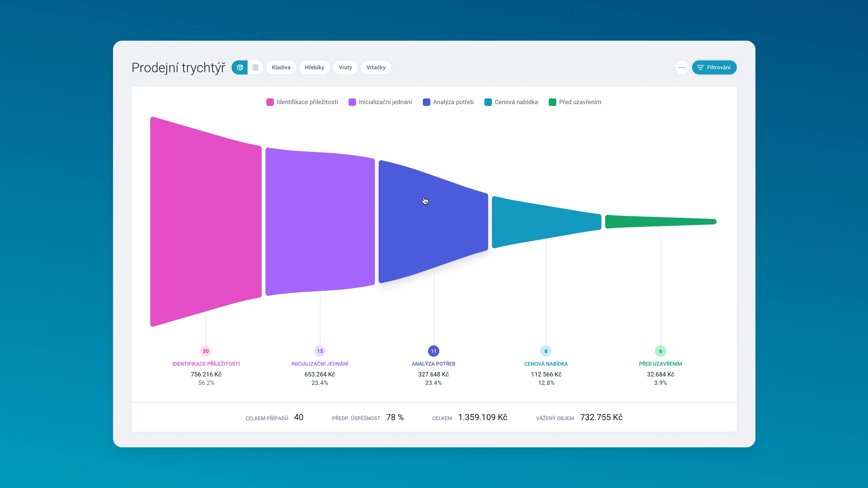Open the Filtrování filter button

point(714,67)
